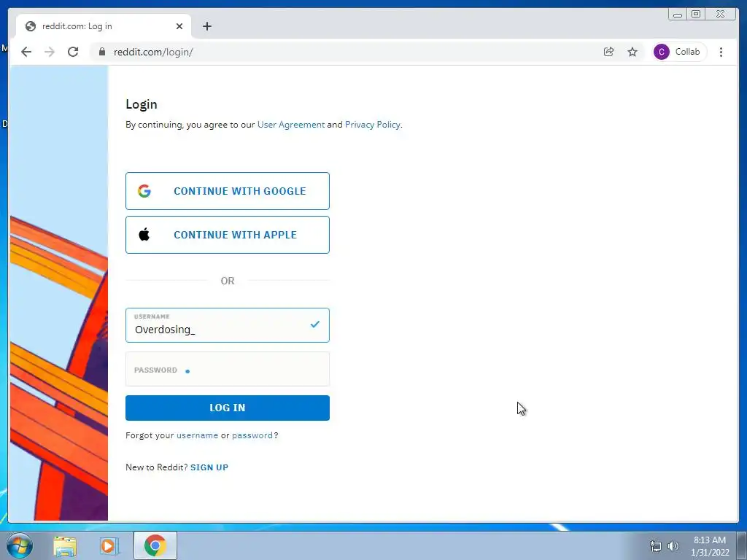Click the Show desktop button at taskbar end
This screenshot has height=560, width=747.
coord(742,545)
